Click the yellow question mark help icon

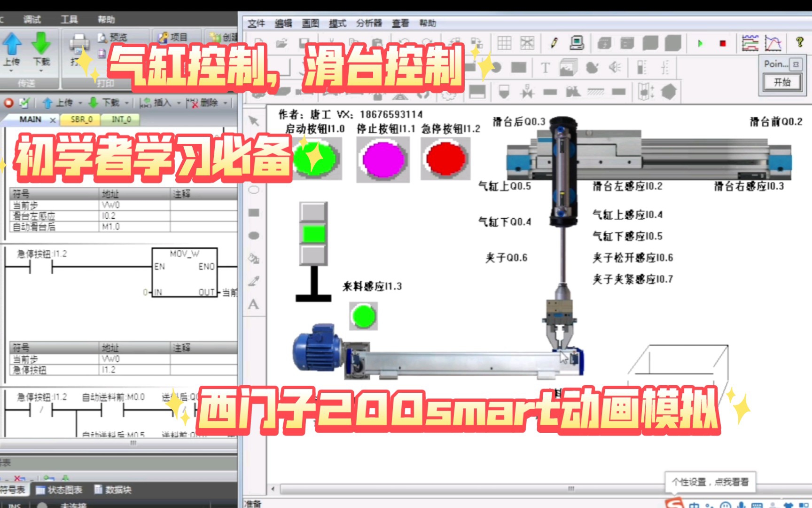800,42
